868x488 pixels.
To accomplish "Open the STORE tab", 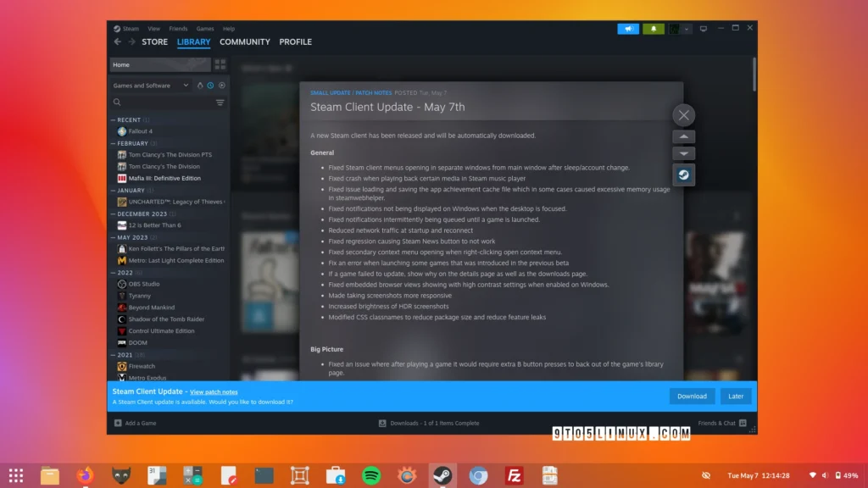I will pos(154,42).
